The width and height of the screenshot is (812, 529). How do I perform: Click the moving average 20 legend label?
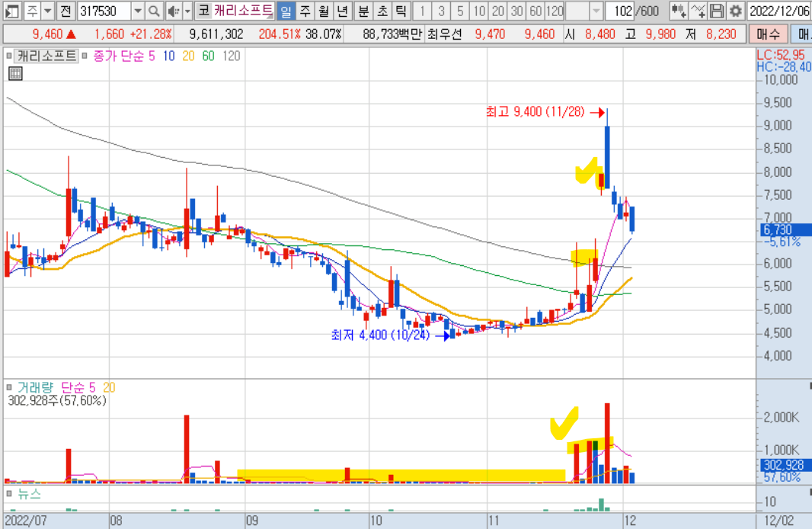click(x=188, y=56)
